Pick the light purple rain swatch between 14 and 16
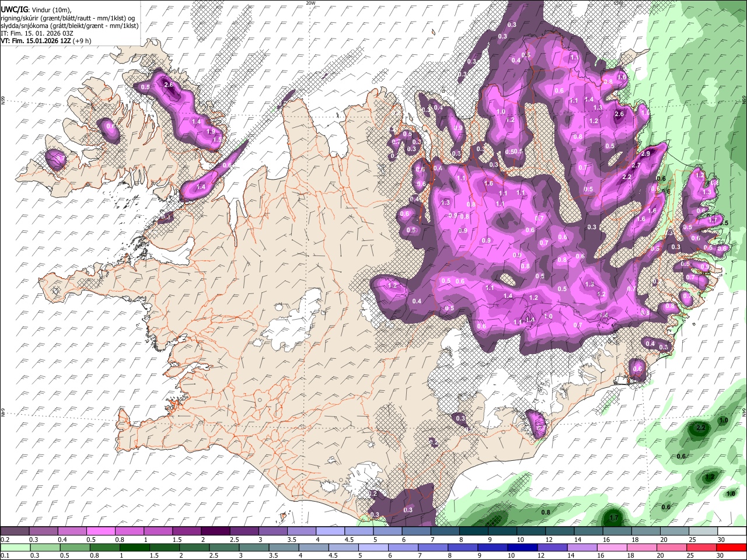 click(582, 548)
